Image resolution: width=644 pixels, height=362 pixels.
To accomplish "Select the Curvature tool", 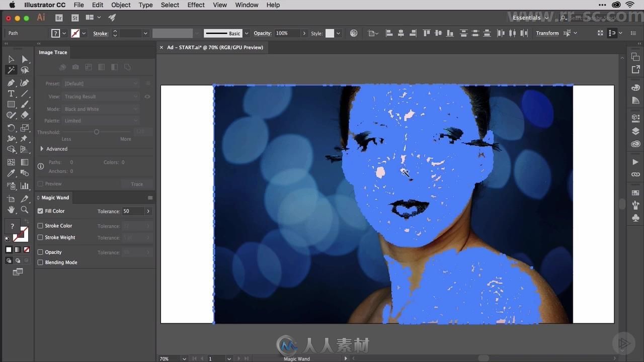I will coord(25,82).
